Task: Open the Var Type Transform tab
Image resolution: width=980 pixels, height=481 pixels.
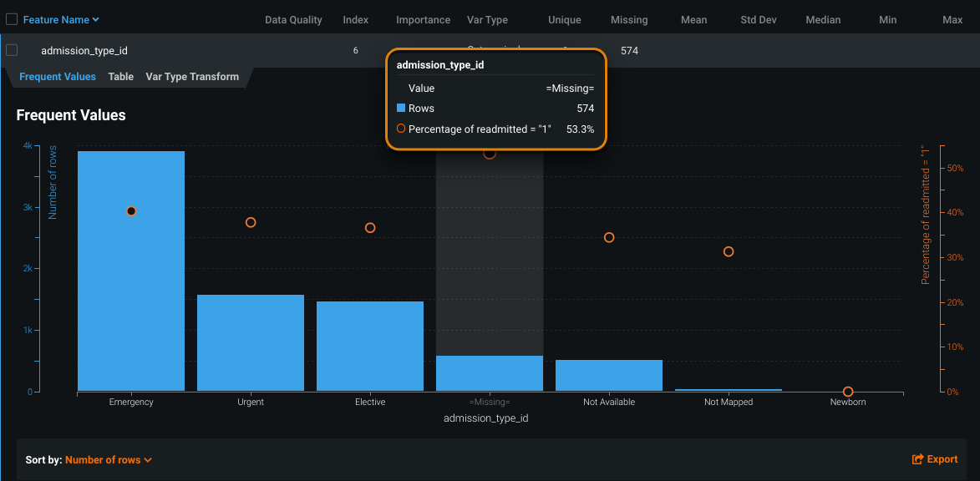Action: 192,77
